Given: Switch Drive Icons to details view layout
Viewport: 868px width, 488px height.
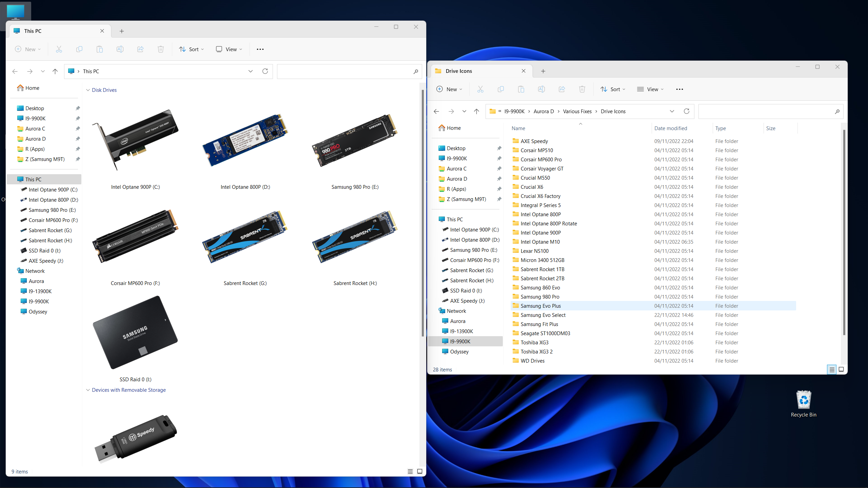Looking at the screenshot, I should [x=832, y=369].
